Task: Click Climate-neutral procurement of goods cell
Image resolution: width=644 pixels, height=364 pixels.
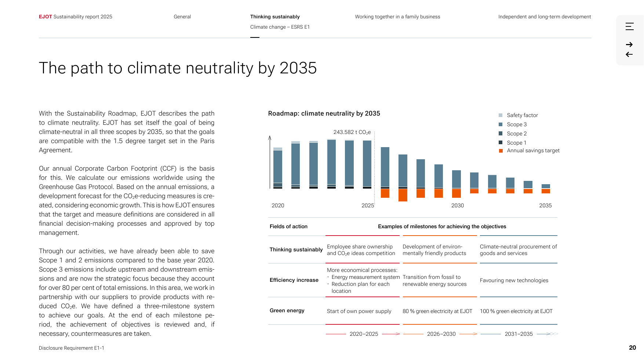Action: 519,250
